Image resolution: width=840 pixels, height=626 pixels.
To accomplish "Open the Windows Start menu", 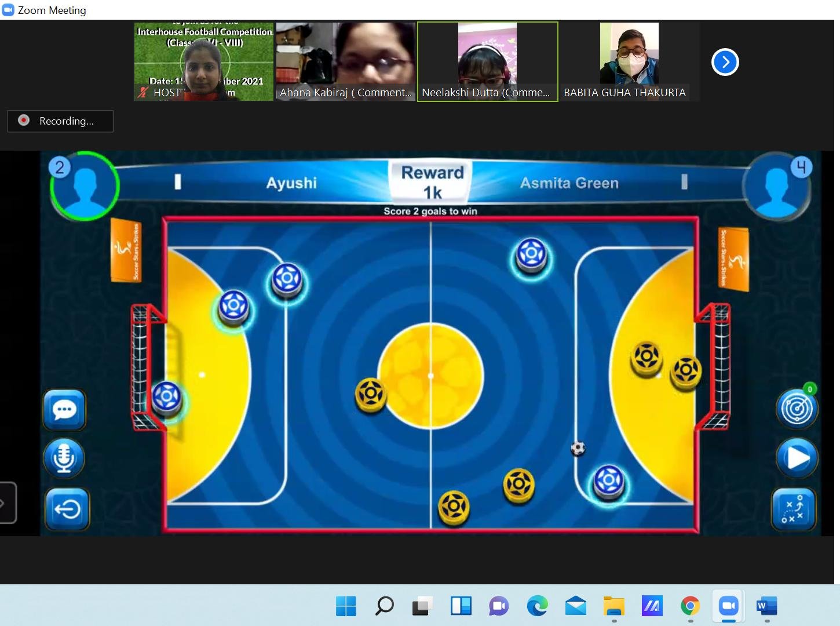I will (x=346, y=606).
